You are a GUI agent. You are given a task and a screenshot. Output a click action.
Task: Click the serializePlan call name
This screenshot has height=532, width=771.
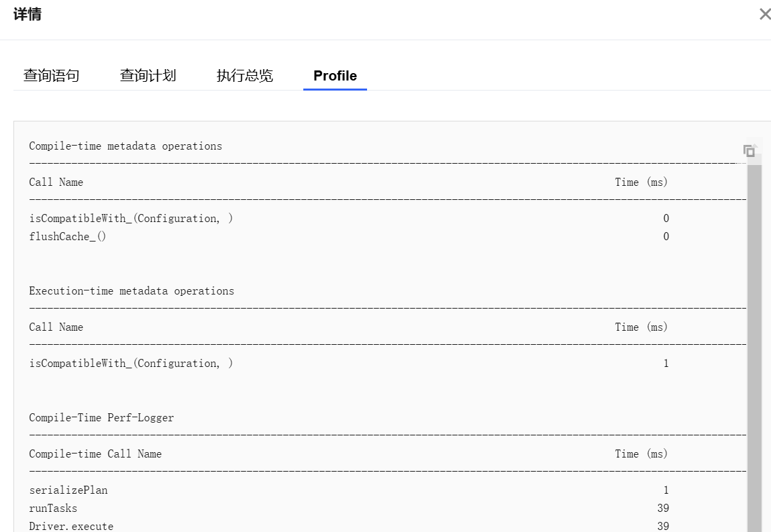pyautogui.click(x=68, y=490)
